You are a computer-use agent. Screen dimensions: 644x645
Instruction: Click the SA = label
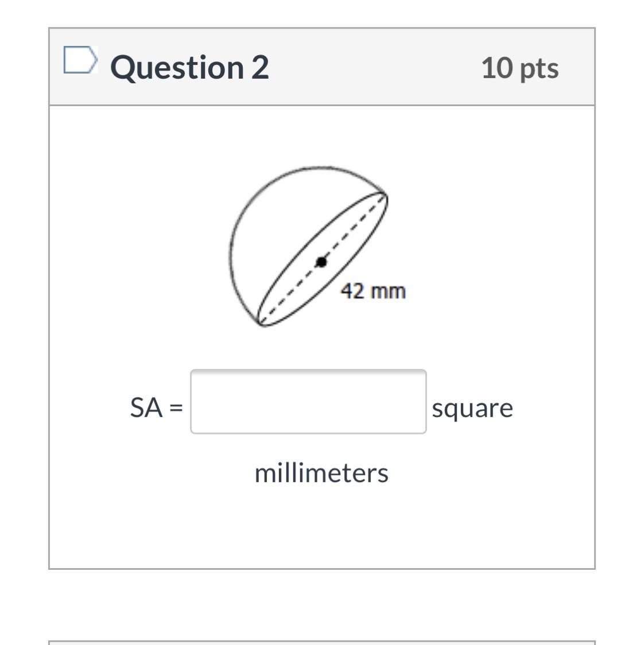(156, 407)
